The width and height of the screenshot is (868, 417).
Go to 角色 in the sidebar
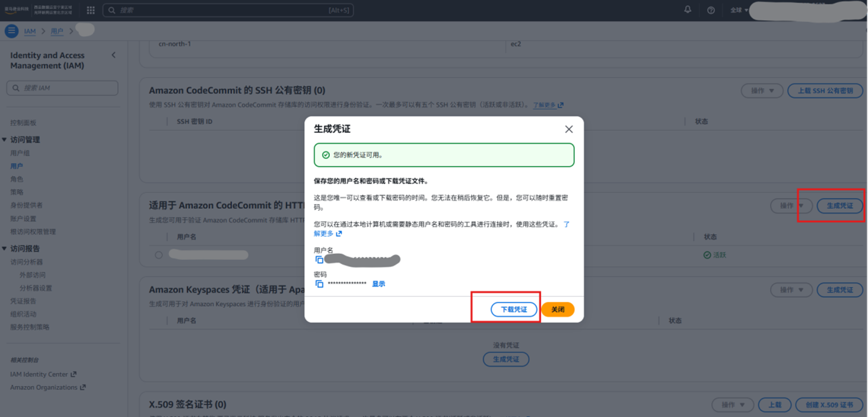[16, 179]
